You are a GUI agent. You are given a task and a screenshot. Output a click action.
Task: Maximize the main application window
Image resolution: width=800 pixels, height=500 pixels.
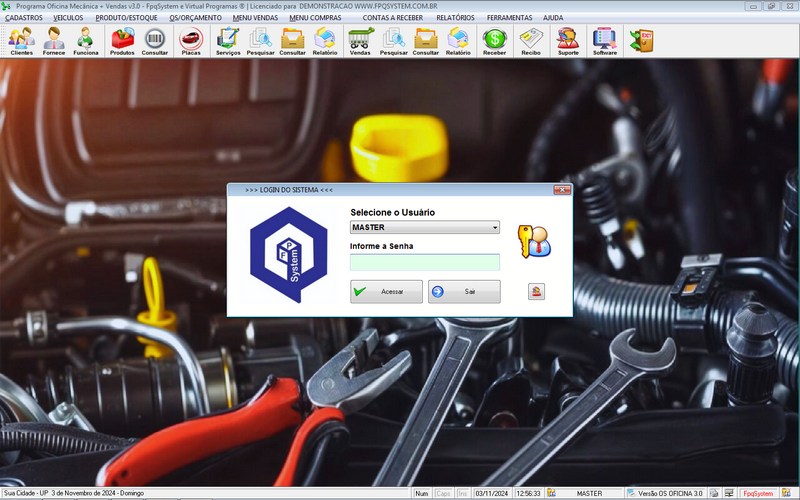pos(771,6)
